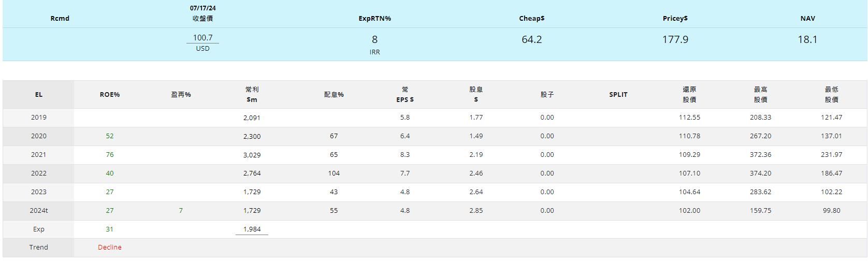Click the 07/17/24 date header
This screenshot has height=262, width=868.
click(x=202, y=8)
